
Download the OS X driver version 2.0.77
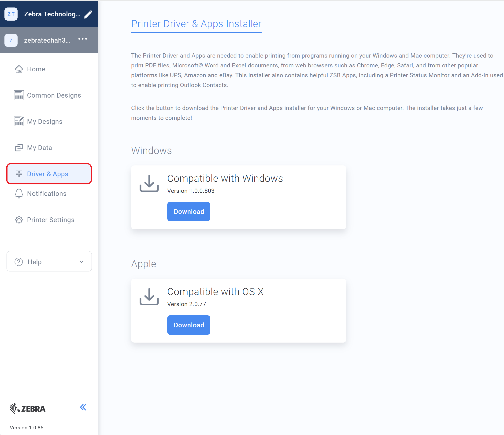[x=189, y=325]
